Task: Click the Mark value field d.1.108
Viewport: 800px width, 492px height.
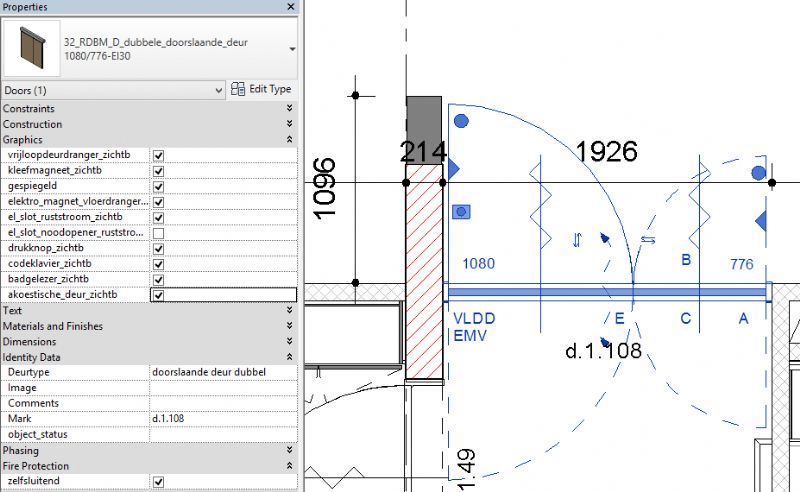Action: [222, 419]
